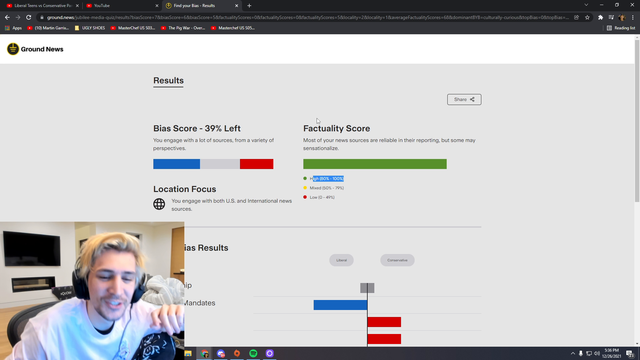
Task: Open File Explorer from the taskbar
Action: click(x=188, y=353)
